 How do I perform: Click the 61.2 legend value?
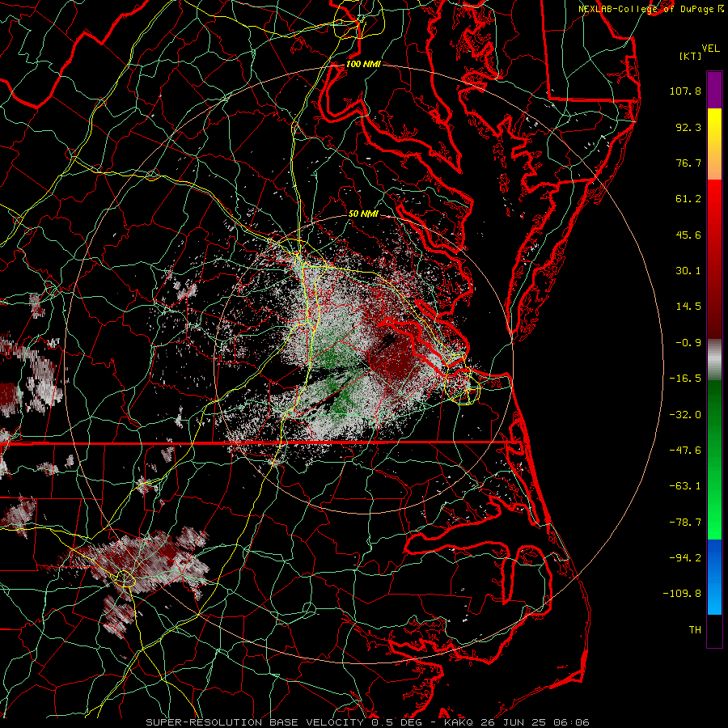(x=688, y=199)
